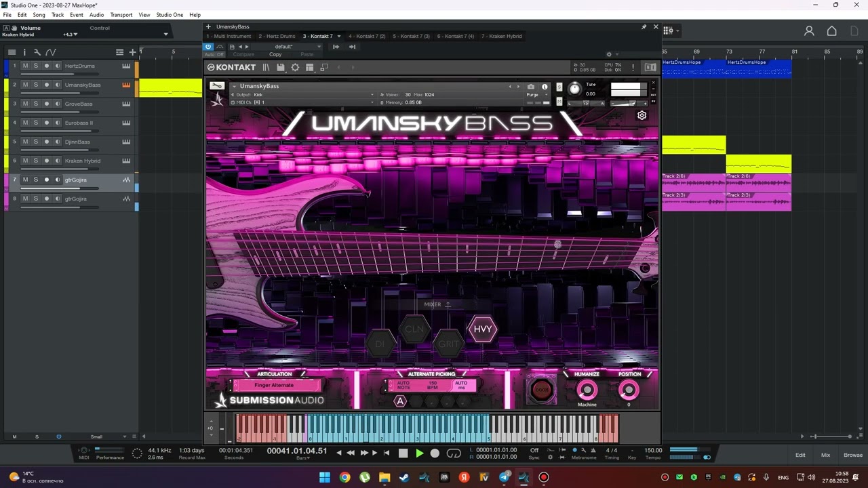This screenshot has height=488, width=868.
Task: Switch to 1 - Multi Instrument tab
Action: pyautogui.click(x=230, y=36)
